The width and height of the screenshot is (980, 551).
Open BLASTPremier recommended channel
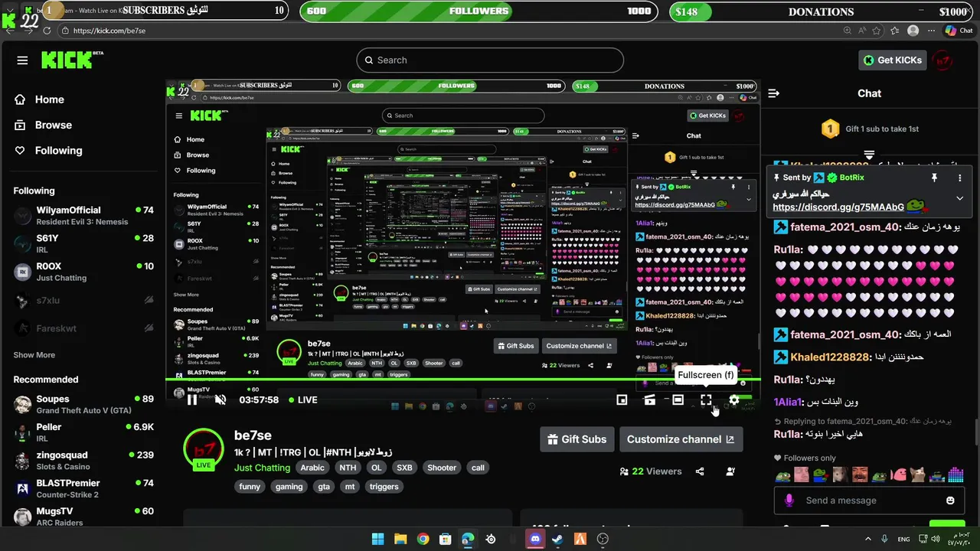tap(83, 488)
